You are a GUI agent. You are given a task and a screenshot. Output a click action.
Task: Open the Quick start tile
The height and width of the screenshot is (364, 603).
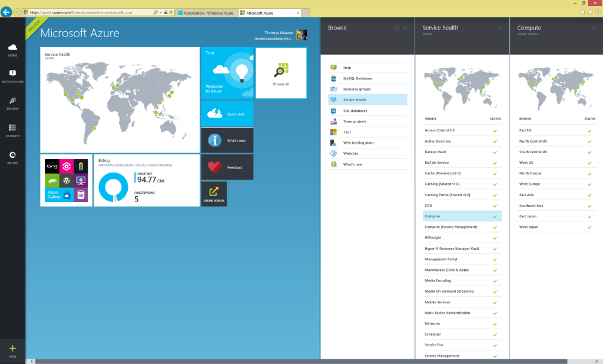click(227, 114)
